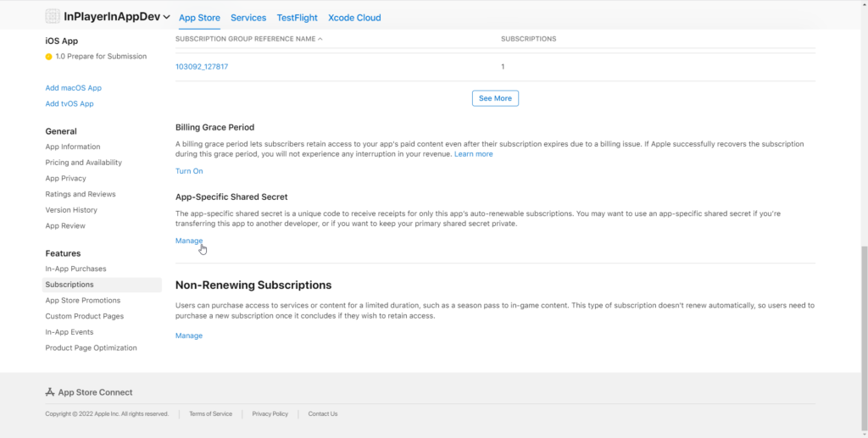The width and height of the screenshot is (868, 438).
Task: Open Ratings and Reviews
Action: coord(81,194)
